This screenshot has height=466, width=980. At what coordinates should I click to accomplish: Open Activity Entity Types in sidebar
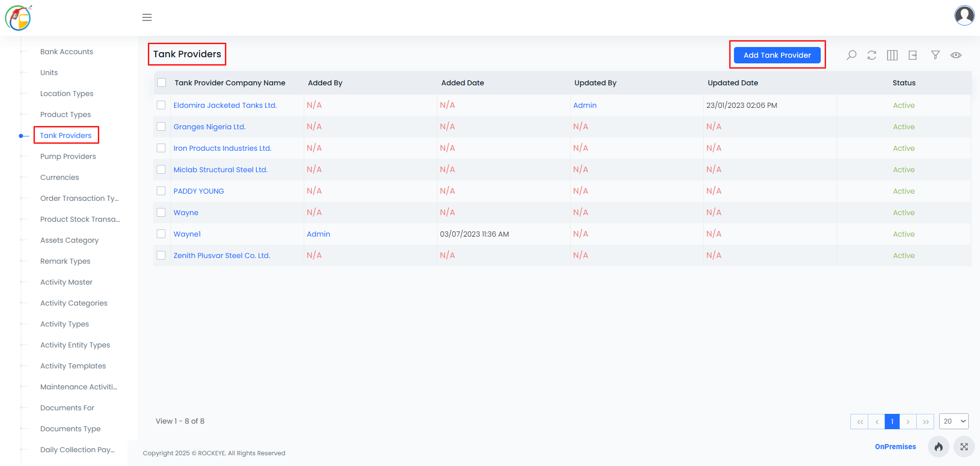tap(75, 345)
